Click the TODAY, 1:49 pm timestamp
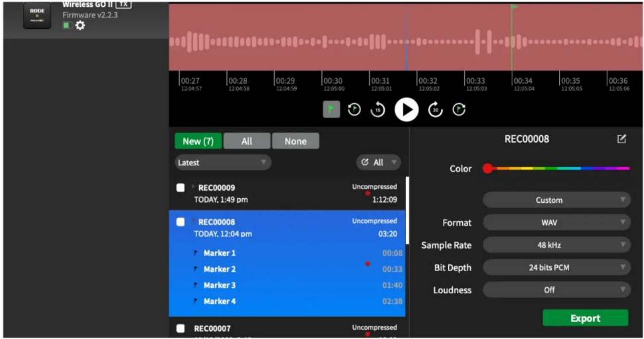Image resolution: width=644 pixels, height=339 pixels. click(221, 200)
